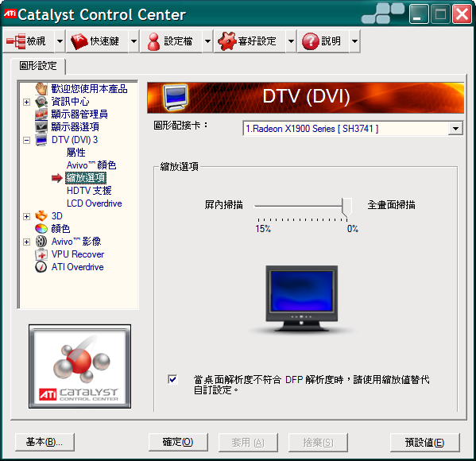The height and width of the screenshot is (461, 476).
Task: Click the VPU Recover label
Action: point(78,254)
